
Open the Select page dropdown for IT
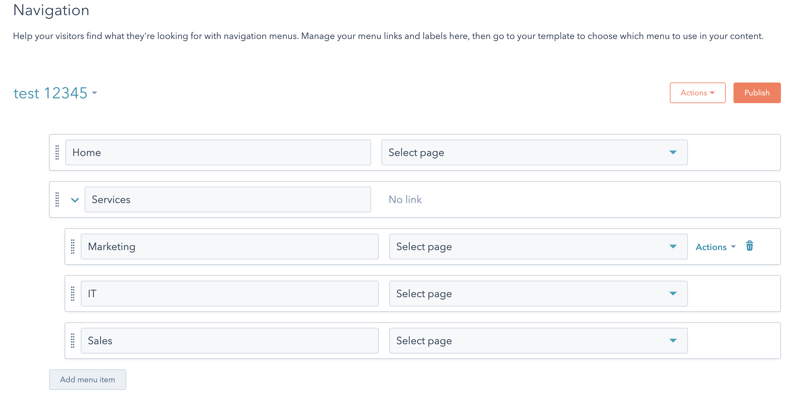[x=538, y=293]
